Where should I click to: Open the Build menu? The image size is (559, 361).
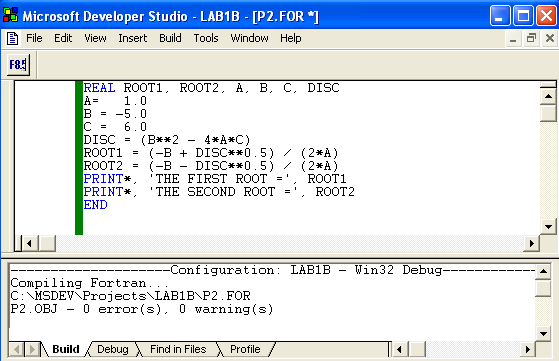tap(170, 38)
